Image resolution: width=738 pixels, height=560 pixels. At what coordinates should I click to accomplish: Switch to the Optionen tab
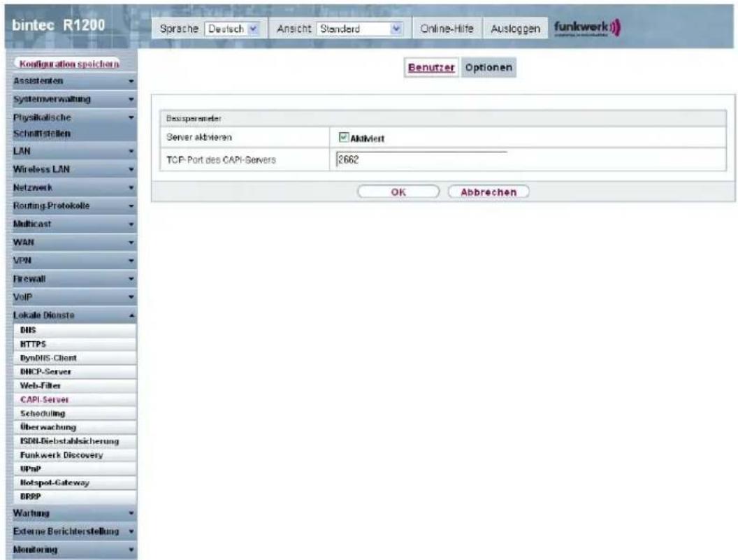click(x=489, y=67)
